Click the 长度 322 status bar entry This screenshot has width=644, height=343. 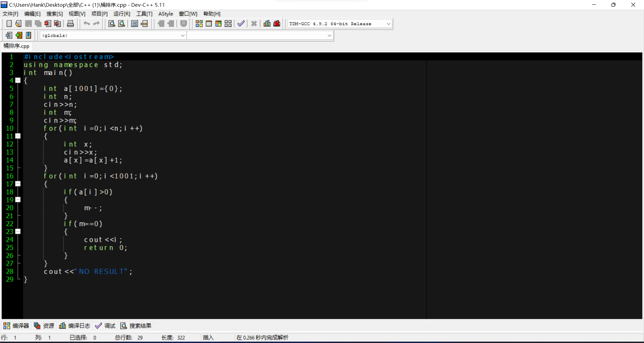[173, 337]
